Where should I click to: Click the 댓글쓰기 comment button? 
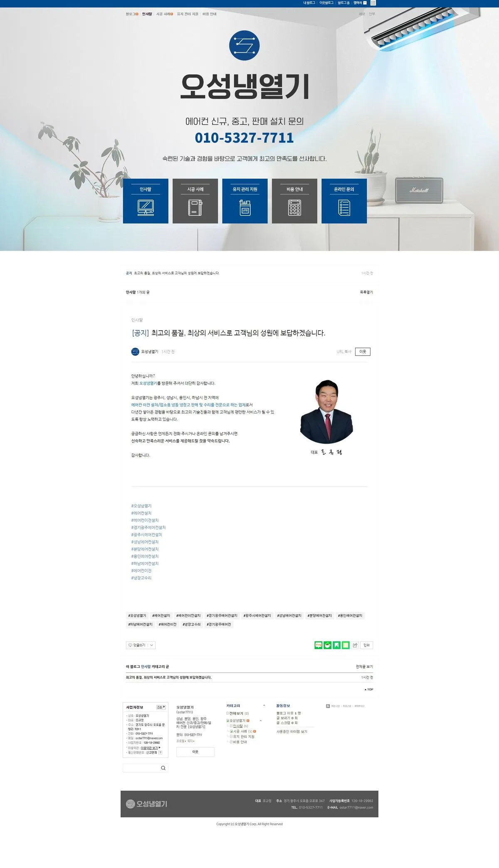pos(137,645)
